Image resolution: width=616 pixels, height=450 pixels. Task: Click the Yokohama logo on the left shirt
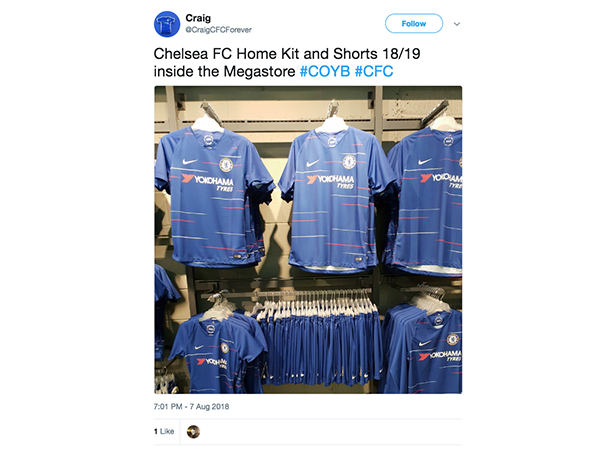tap(207, 182)
